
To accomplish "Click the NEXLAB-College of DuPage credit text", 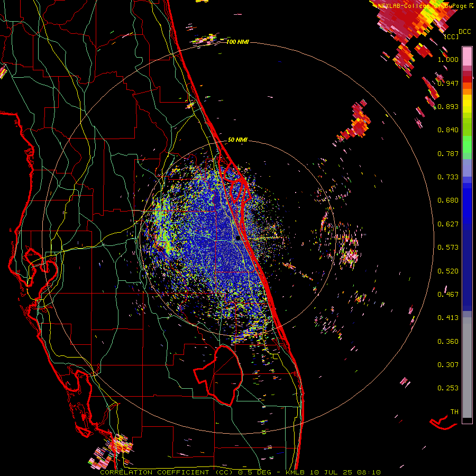I will coord(424,6).
